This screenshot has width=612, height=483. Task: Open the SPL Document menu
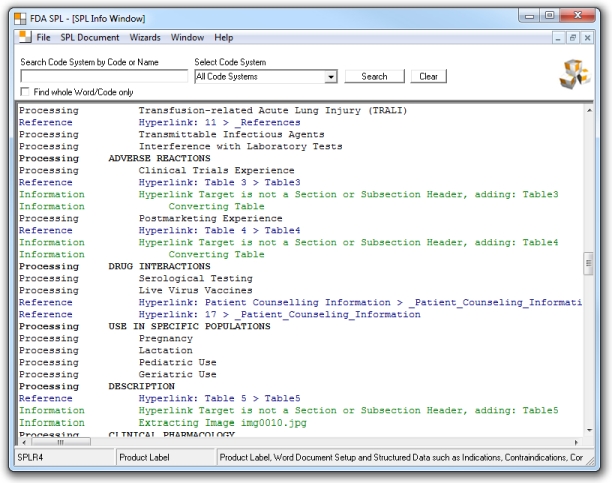(90, 37)
